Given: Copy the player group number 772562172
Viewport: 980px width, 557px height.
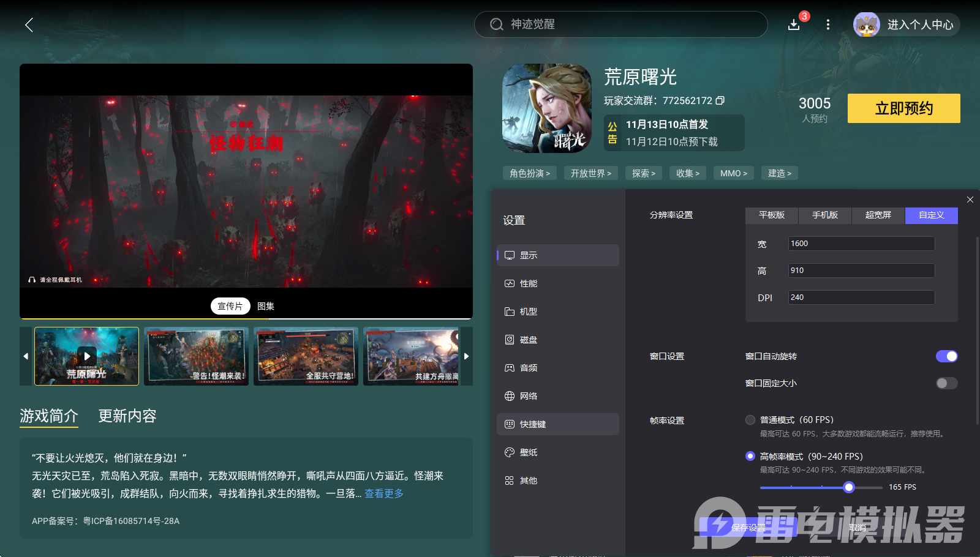Looking at the screenshot, I should tap(720, 100).
